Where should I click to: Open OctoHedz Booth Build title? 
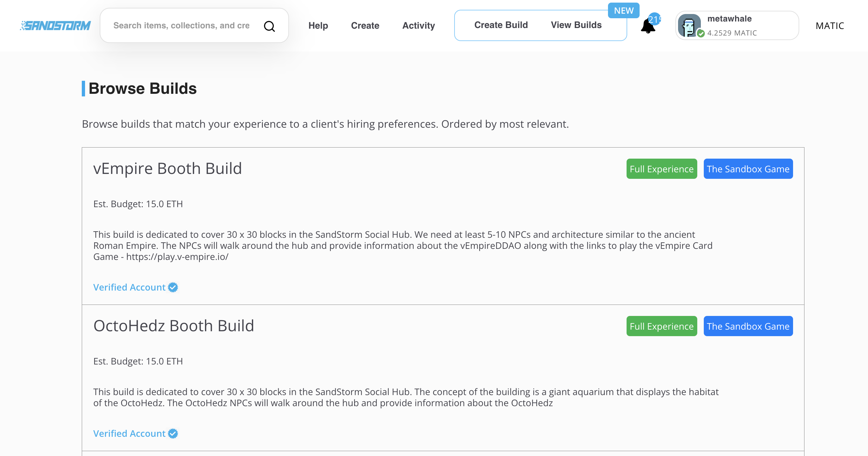coord(174,326)
